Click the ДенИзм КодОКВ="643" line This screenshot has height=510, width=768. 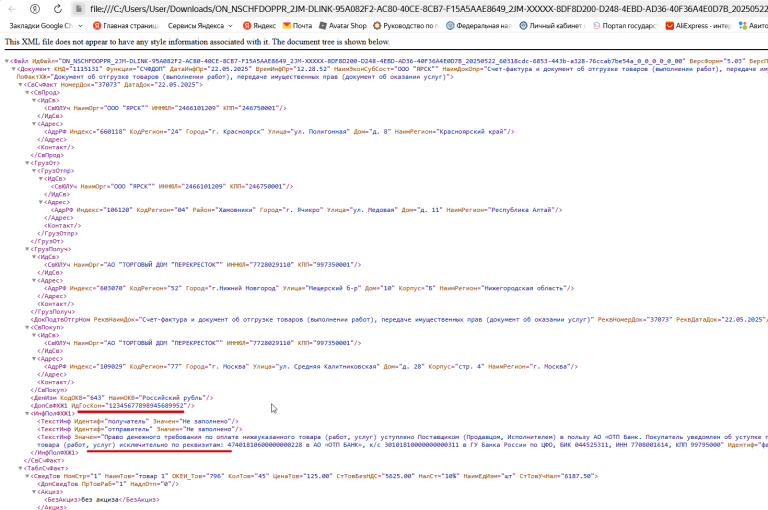click(122, 398)
